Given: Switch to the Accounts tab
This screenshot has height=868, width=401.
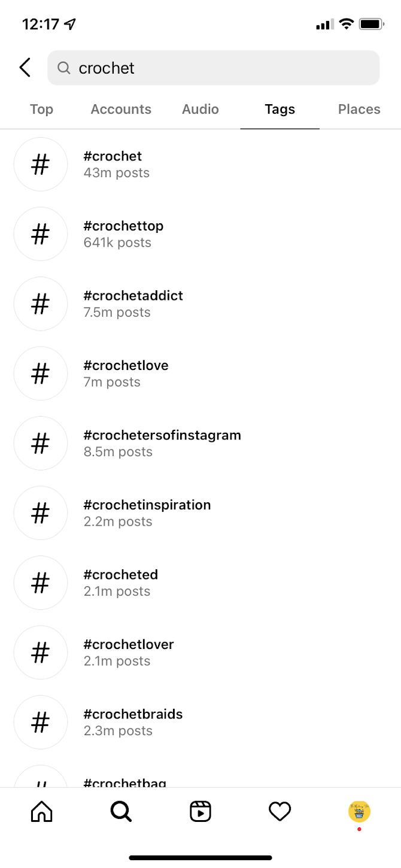Looking at the screenshot, I should coord(121,109).
